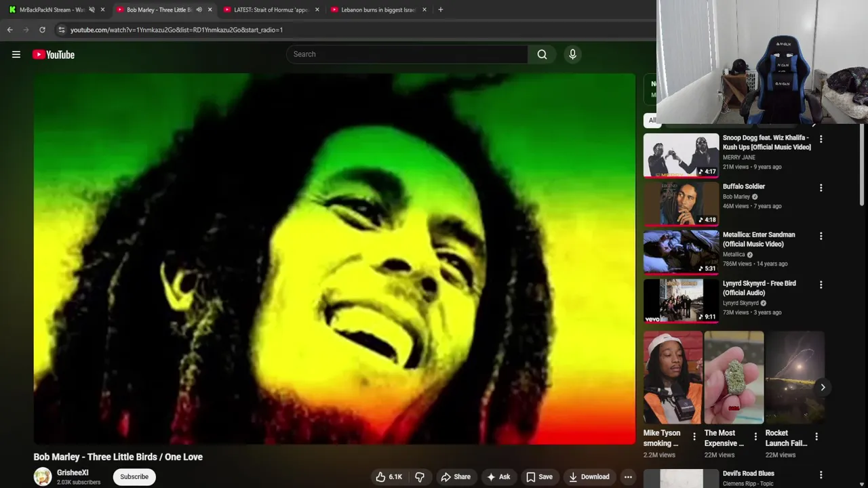Open options for Rocket Launch Fail Short

point(816,436)
